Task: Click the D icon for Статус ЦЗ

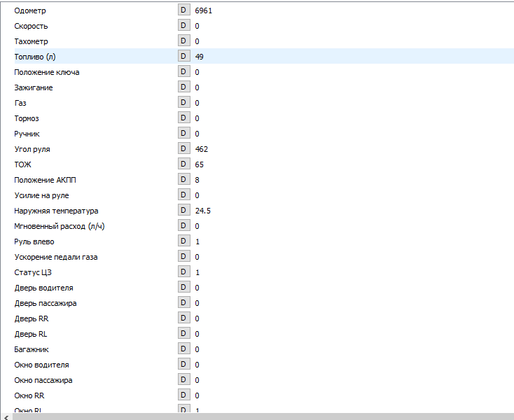Action: point(183,272)
